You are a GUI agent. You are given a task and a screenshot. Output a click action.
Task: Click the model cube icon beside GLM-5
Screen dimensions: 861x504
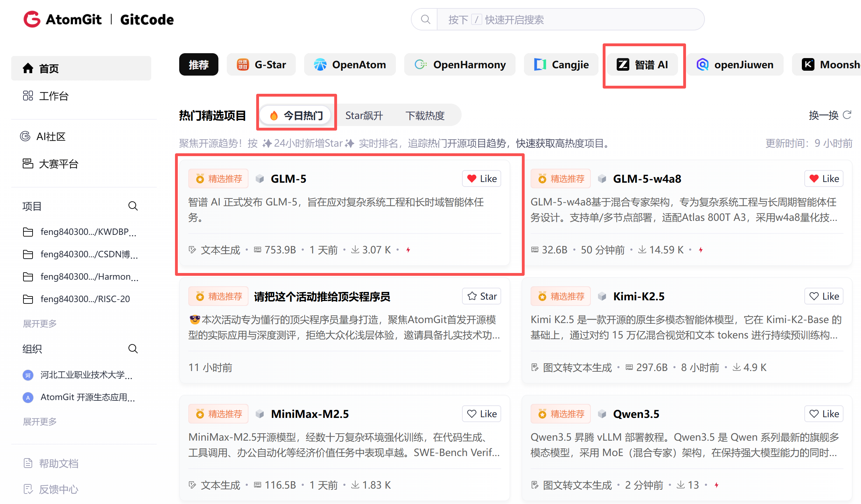coord(260,179)
